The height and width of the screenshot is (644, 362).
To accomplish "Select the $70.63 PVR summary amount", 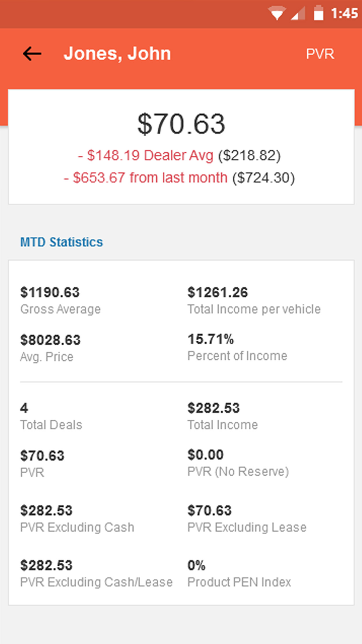I will [x=181, y=123].
